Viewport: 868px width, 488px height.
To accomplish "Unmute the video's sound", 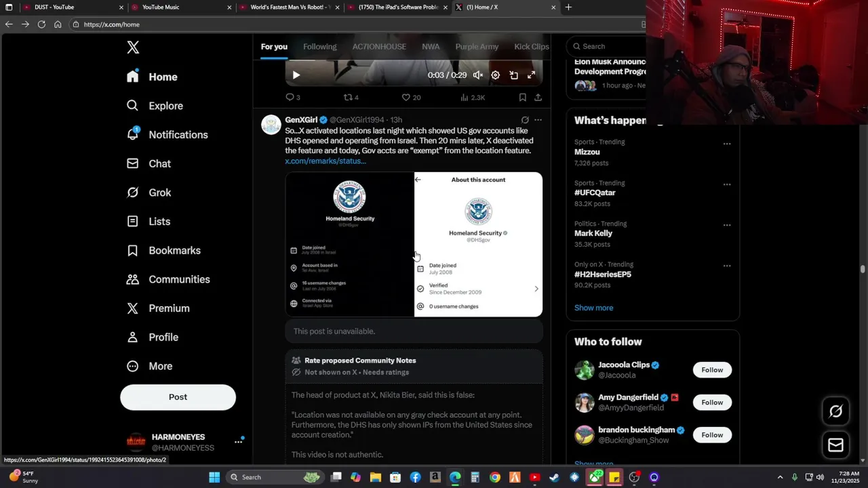I will pos(477,75).
